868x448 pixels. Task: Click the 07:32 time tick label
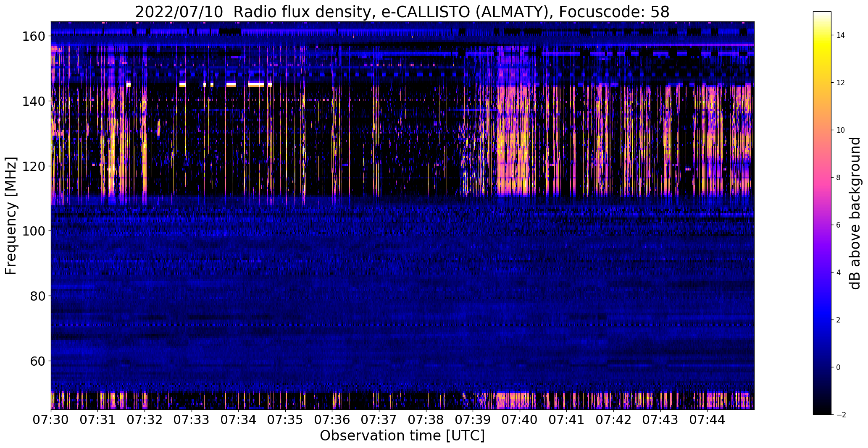pos(145,420)
